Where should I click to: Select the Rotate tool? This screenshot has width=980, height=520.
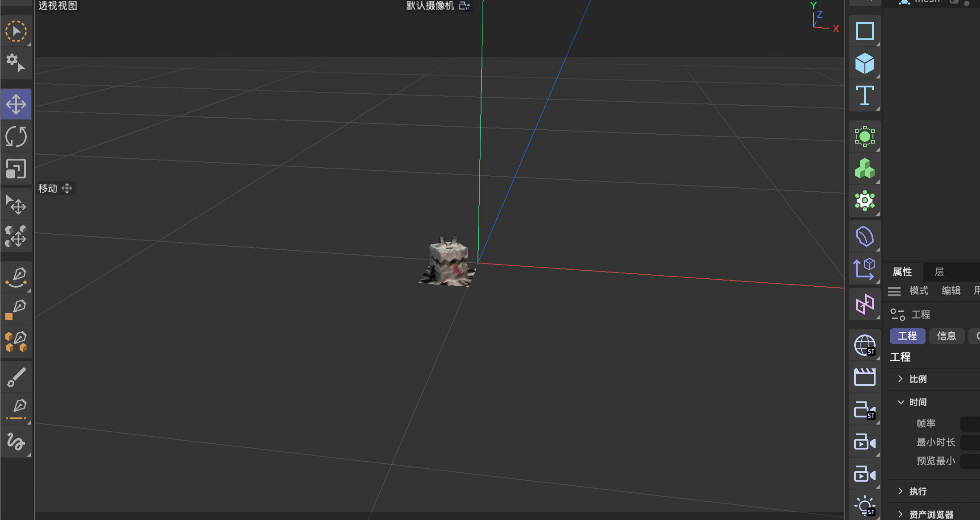click(17, 136)
